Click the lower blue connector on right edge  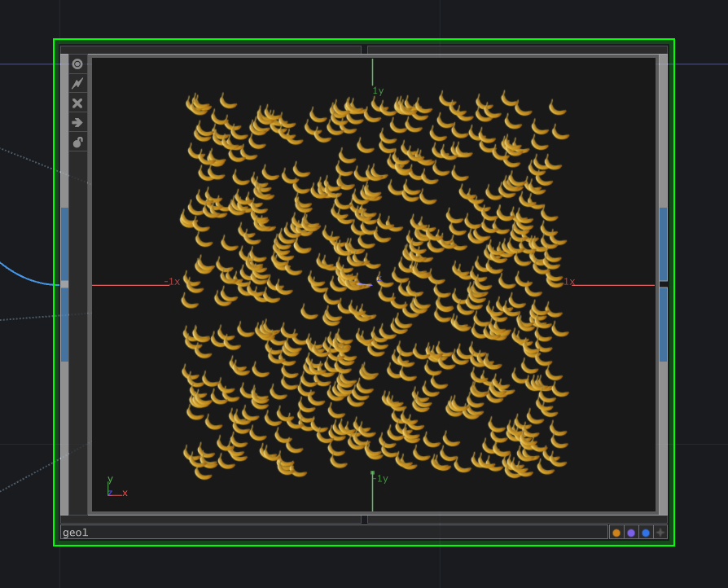663,324
